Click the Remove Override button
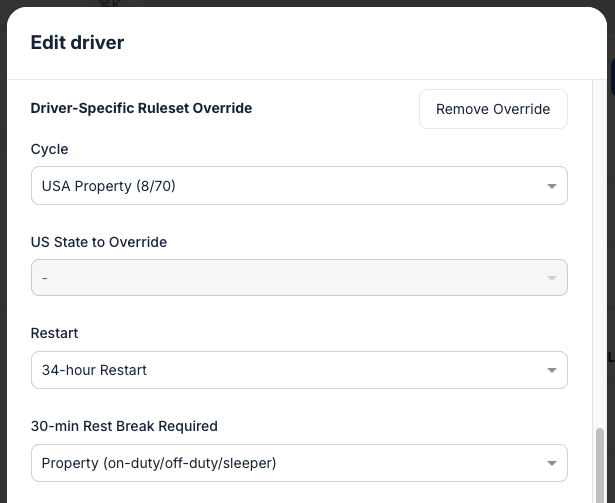The image size is (615, 503). pyautogui.click(x=493, y=109)
